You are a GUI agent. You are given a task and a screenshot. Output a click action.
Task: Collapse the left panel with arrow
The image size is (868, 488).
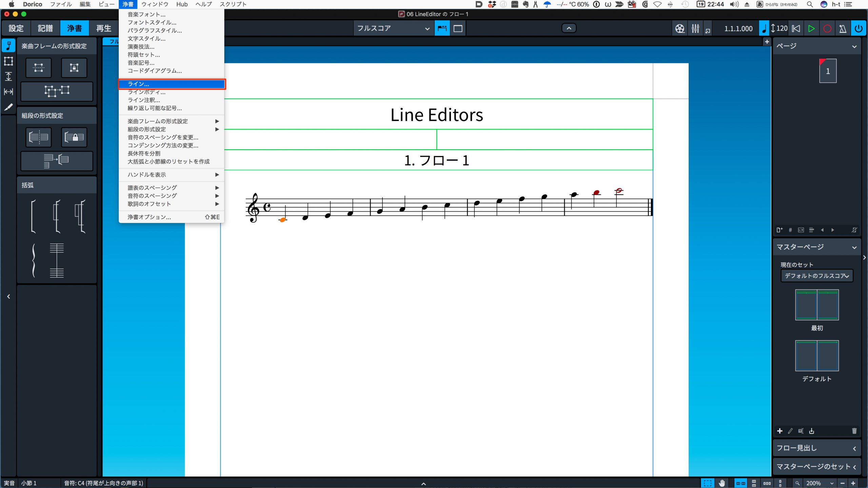[x=8, y=296]
